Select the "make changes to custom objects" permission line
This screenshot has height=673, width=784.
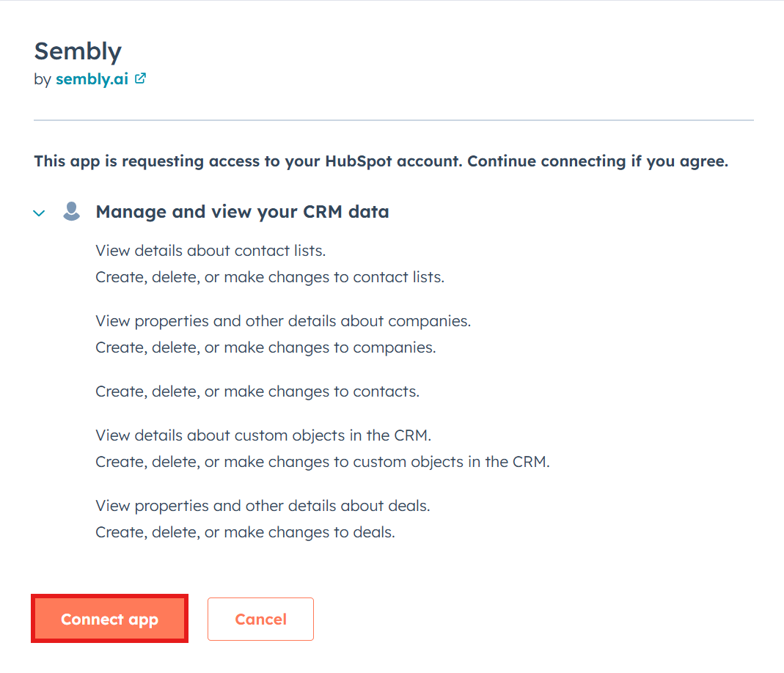[x=323, y=462]
